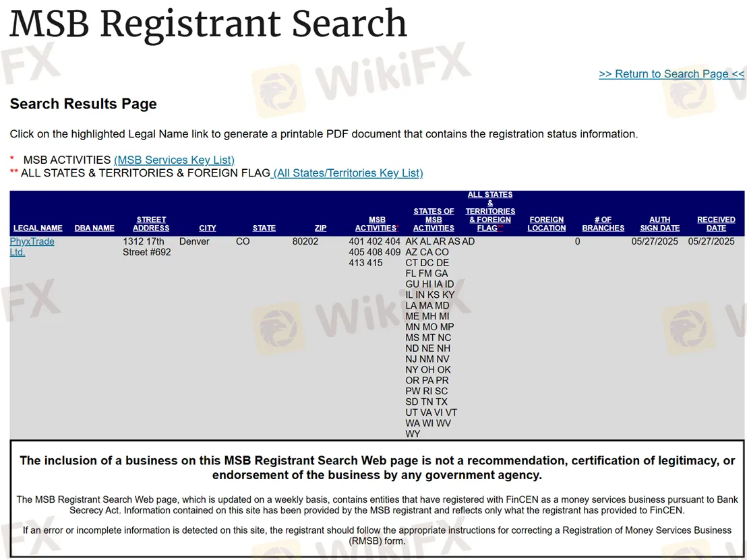The image size is (747, 560).
Task: Open the MSB Services Key List link
Action: click(x=175, y=160)
